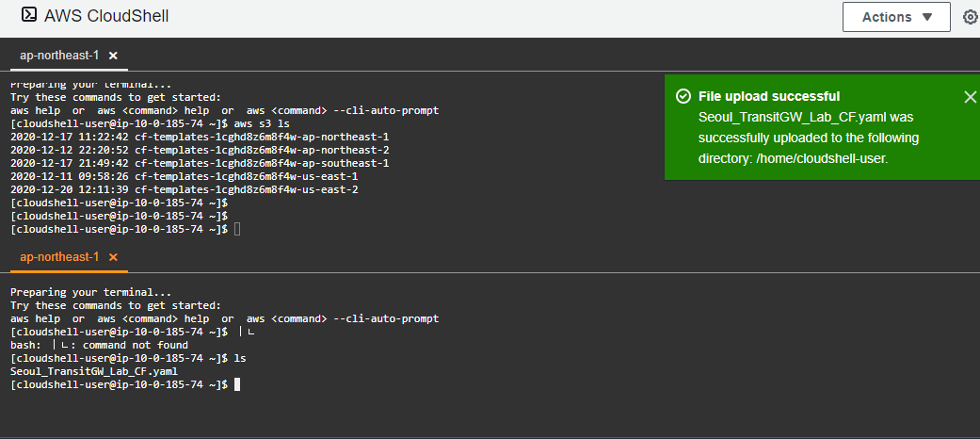
Task: Select the lower orange ap-northeast-1 tab
Action: coord(59,257)
